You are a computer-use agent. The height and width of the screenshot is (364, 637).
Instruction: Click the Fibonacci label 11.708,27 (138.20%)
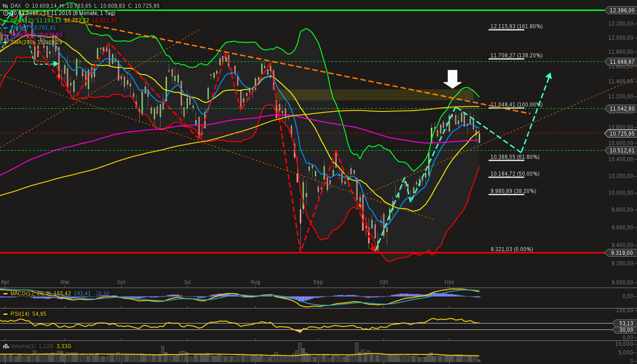(516, 56)
